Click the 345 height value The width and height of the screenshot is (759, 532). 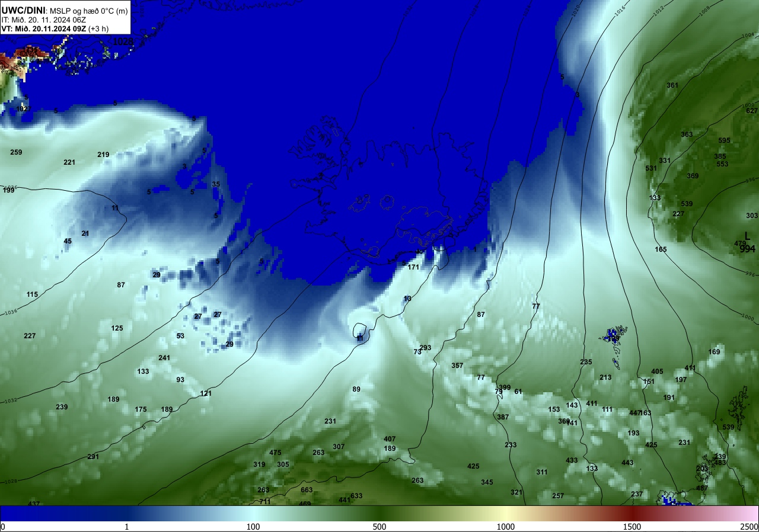[487, 482]
